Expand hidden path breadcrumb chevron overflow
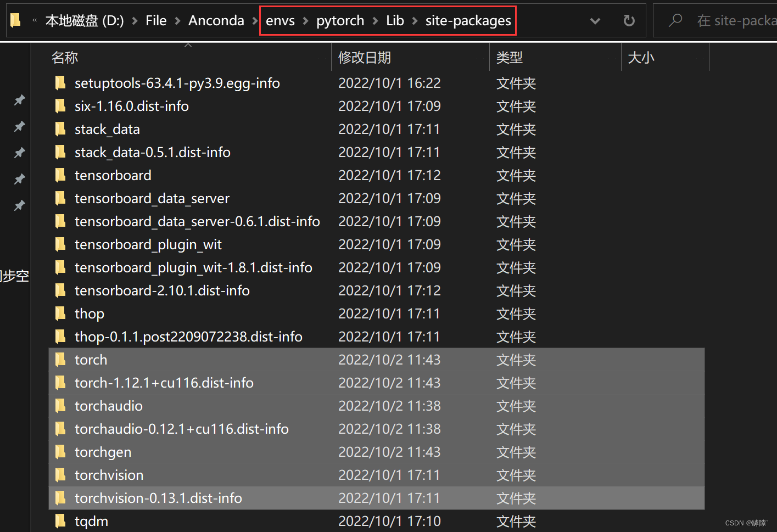The height and width of the screenshot is (532, 777). point(35,20)
